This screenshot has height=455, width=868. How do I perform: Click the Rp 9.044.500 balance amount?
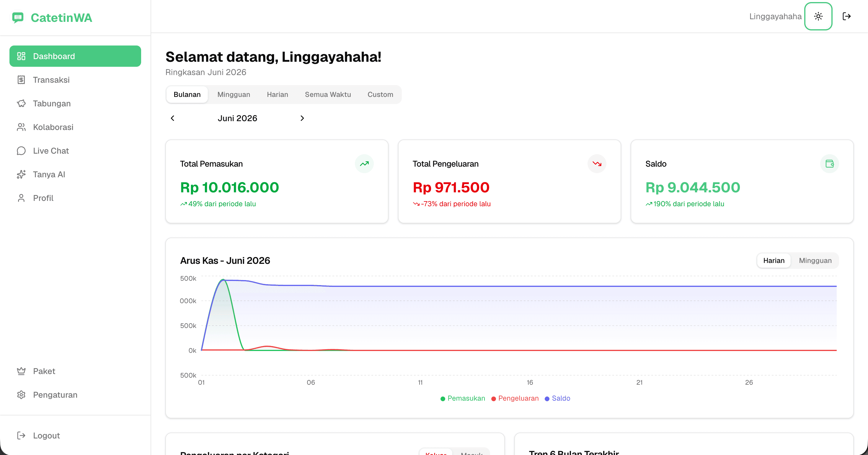(x=692, y=188)
